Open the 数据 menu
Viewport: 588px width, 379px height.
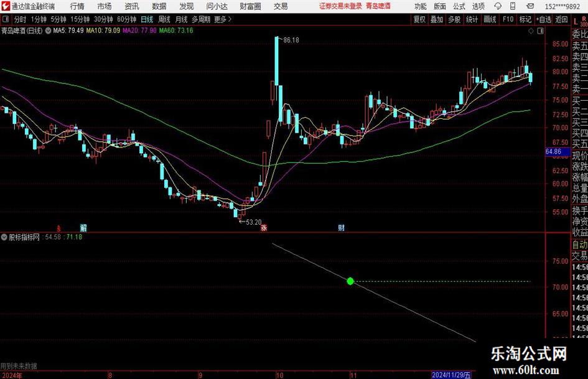coord(159,6)
